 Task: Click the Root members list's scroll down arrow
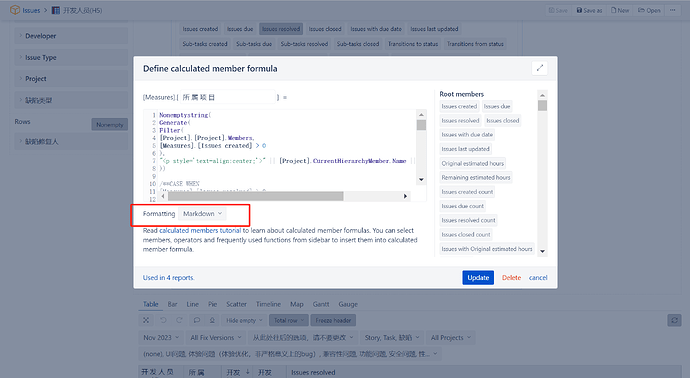542,252
